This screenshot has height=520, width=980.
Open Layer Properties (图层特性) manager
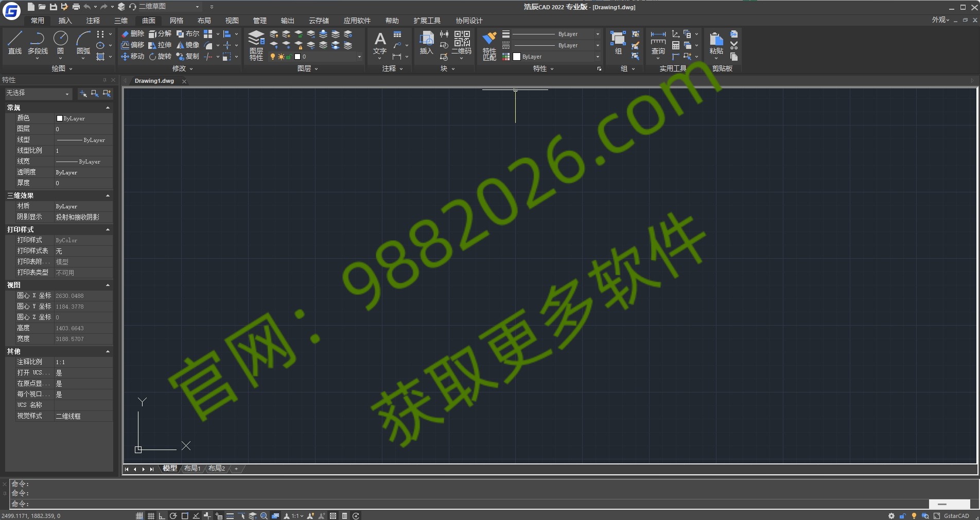click(256, 45)
